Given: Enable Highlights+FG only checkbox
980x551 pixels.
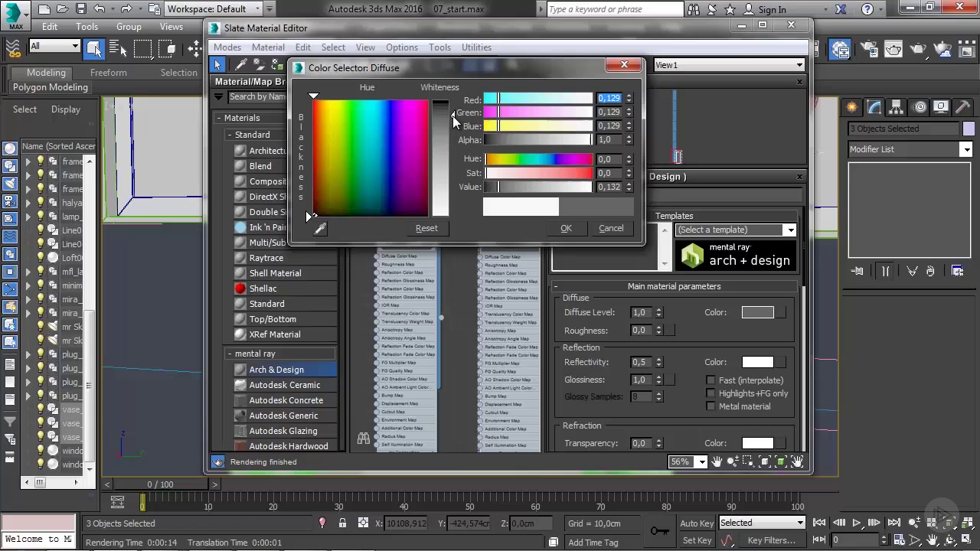Looking at the screenshot, I should (x=711, y=393).
